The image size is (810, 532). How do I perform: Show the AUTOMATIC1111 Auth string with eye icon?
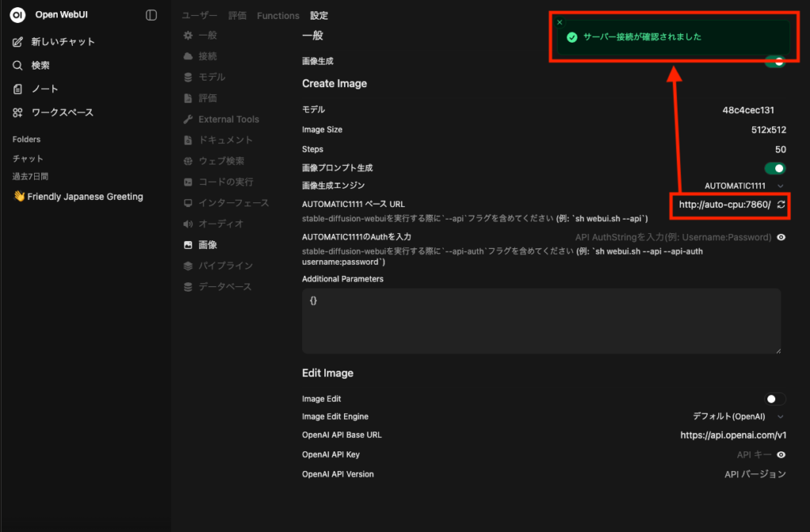coord(781,238)
